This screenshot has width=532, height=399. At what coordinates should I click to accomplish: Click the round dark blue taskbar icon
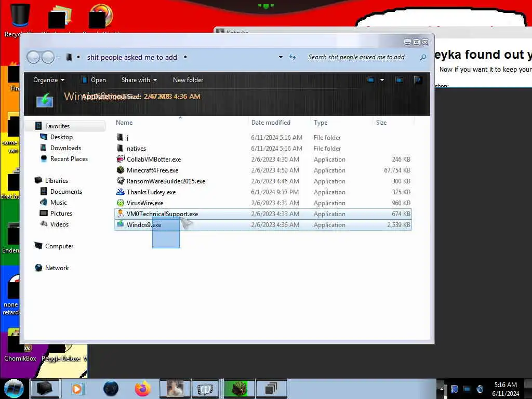111,389
